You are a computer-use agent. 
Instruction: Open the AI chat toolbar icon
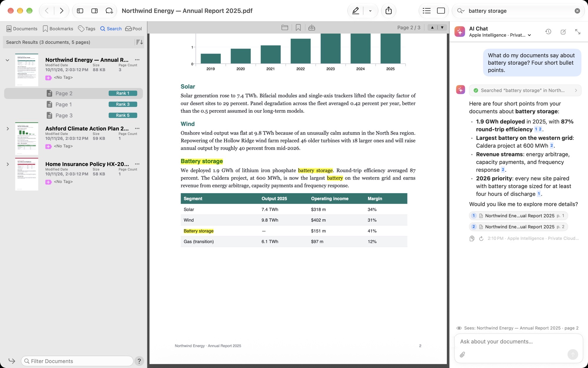(109, 11)
